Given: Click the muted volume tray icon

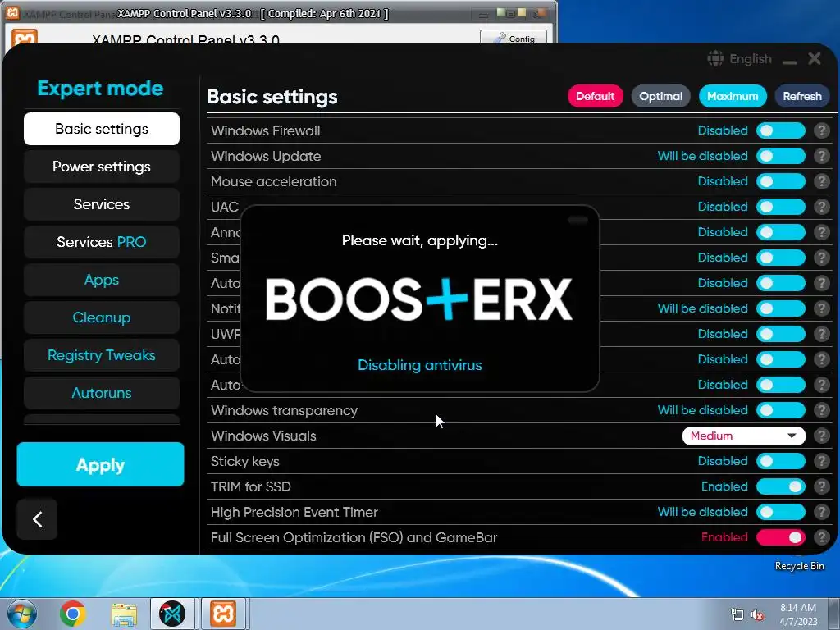Looking at the screenshot, I should tap(757, 615).
